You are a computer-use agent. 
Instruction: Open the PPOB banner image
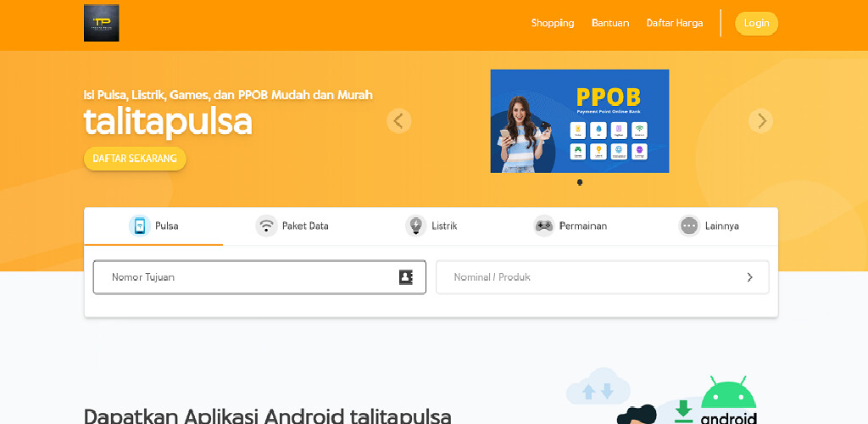[x=580, y=120]
